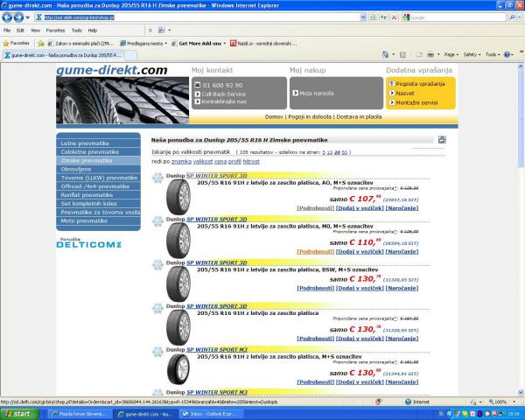Open the View menu
The width and height of the screenshot is (525, 420).
coord(35,31)
